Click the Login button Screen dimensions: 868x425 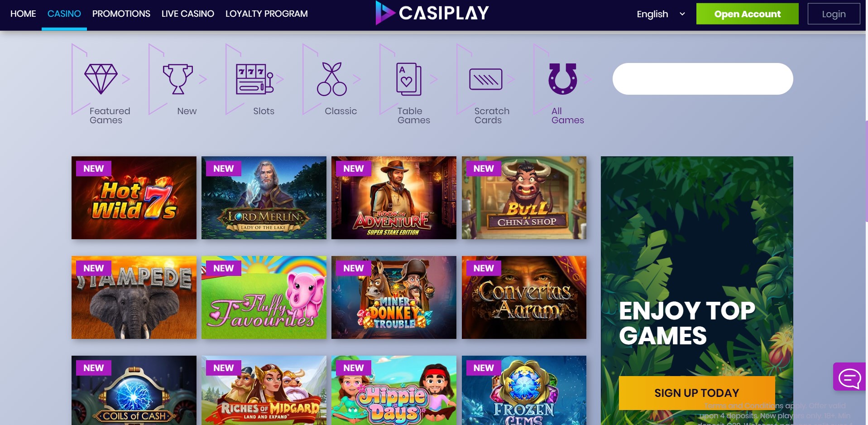click(x=834, y=14)
